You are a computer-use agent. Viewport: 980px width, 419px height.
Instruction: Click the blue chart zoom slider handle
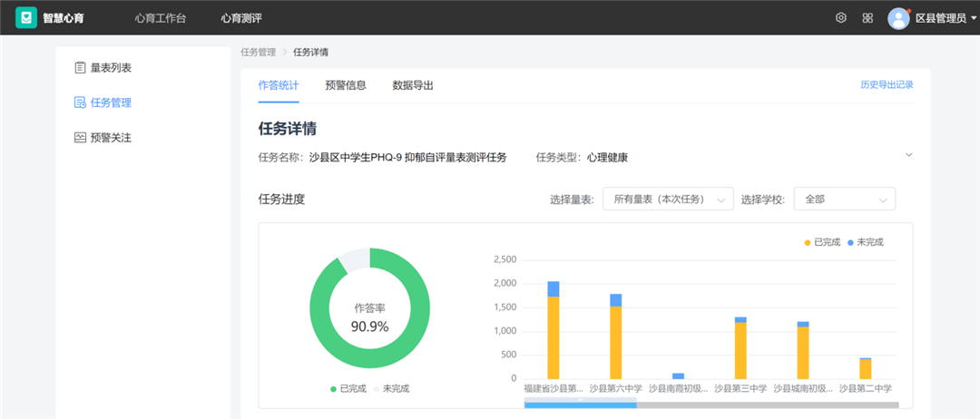580,404
